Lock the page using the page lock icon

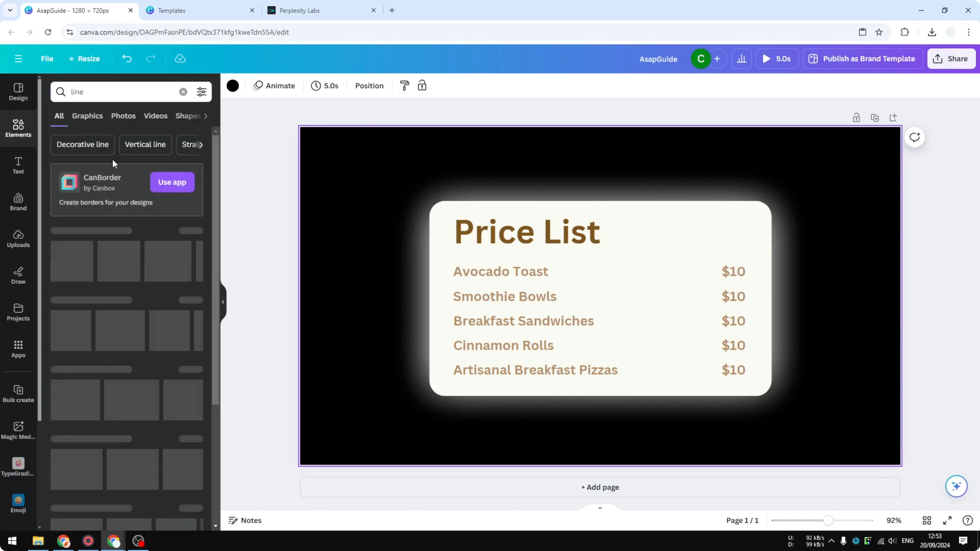[856, 117]
